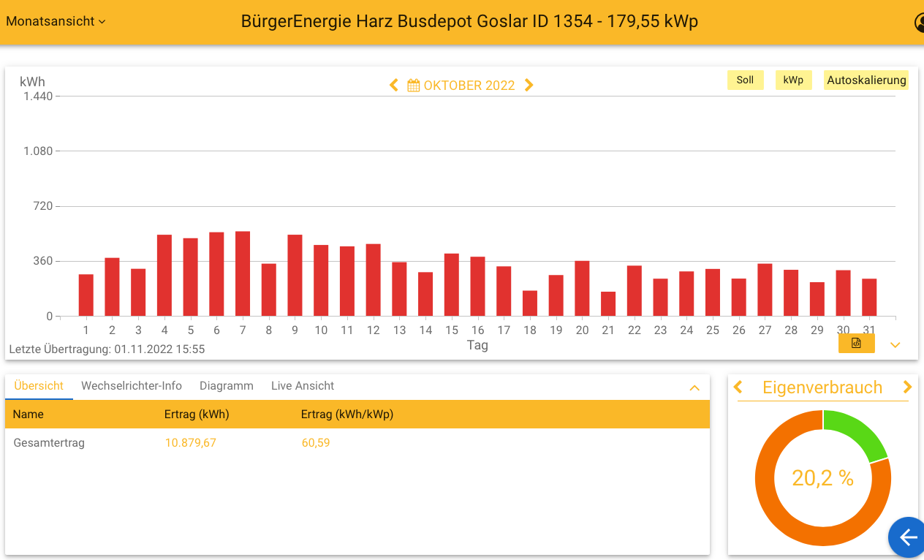This screenshot has height=560, width=924.
Task: Open the Monatsansicht view selector
Action: pyautogui.click(x=51, y=21)
